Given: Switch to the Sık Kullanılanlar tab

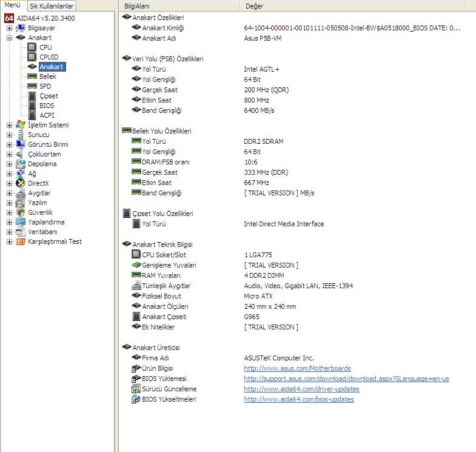Looking at the screenshot, I should [52, 6].
